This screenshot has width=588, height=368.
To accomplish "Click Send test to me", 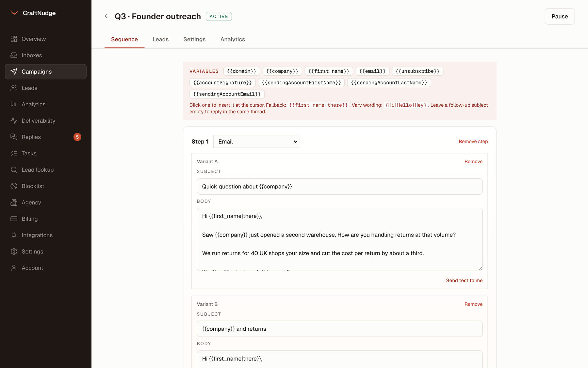I will (x=464, y=281).
